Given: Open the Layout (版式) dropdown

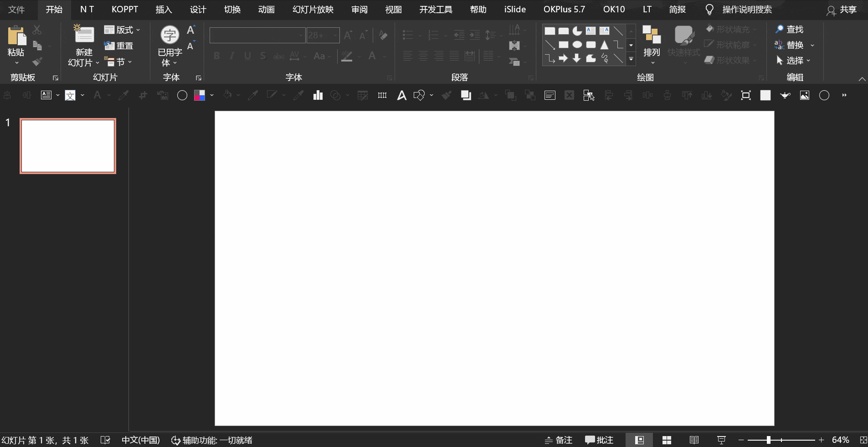Looking at the screenshot, I should (x=122, y=30).
